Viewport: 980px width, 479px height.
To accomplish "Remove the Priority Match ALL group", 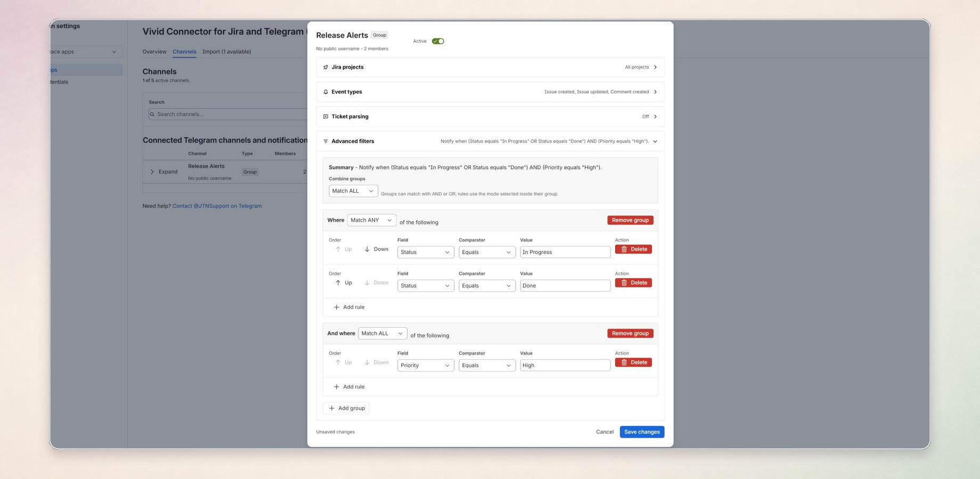I will 630,334.
